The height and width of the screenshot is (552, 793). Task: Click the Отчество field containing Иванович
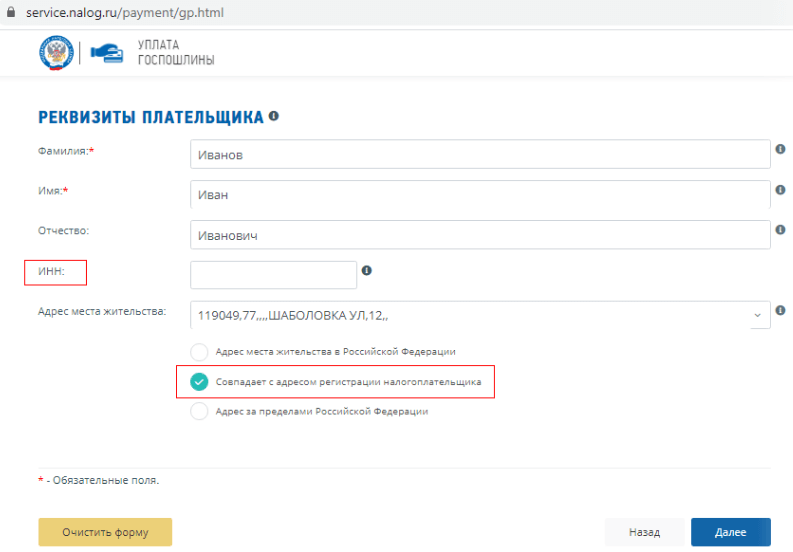pyautogui.click(x=479, y=235)
